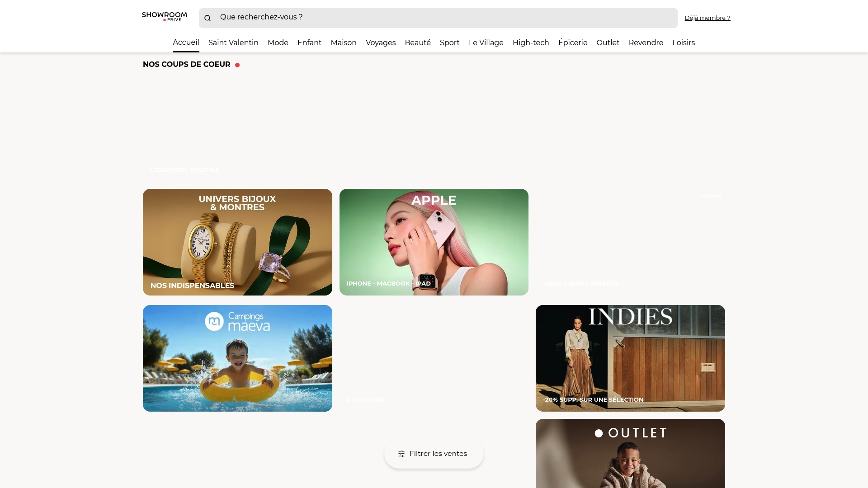The image size is (868, 488).
Task: Click the search magnifying glass icon
Action: 208,18
